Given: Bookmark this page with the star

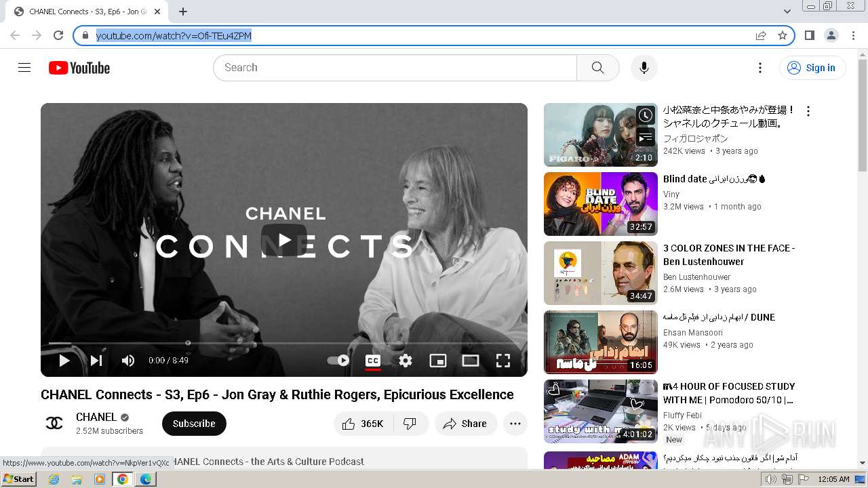Looking at the screenshot, I should click(783, 35).
